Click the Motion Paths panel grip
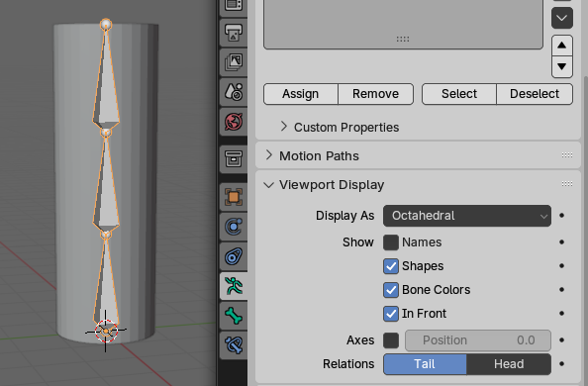The width and height of the screenshot is (588, 386). (567, 155)
